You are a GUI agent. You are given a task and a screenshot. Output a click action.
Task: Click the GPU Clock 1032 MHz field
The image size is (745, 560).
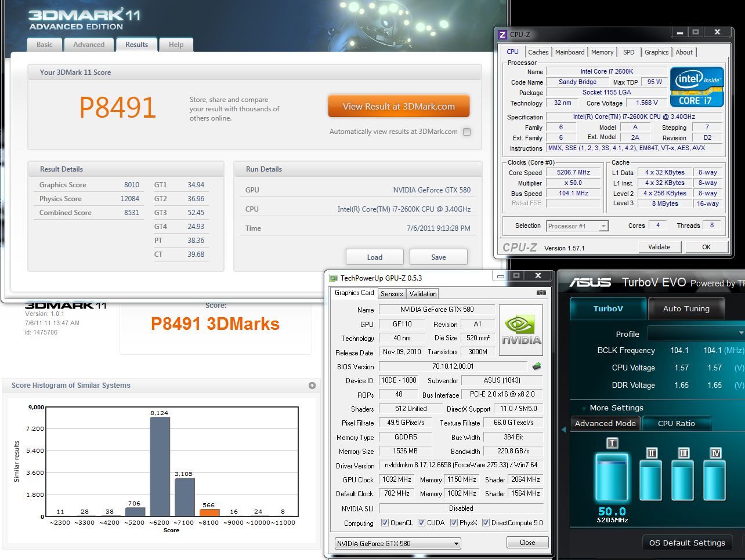pos(397,479)
